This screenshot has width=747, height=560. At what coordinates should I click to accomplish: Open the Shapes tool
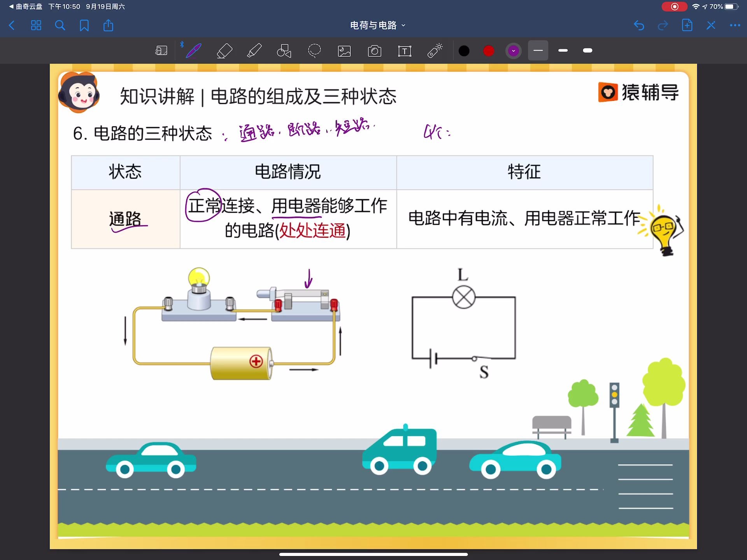pyautogui.click(x=284, y=51)
